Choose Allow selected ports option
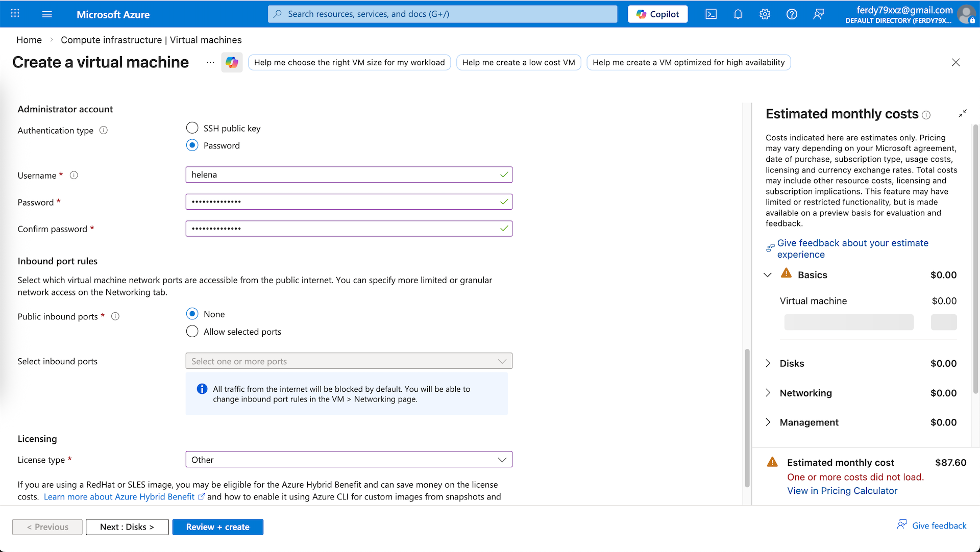The width and height of the screenshot is (980, 552). [x=192, y=331]
